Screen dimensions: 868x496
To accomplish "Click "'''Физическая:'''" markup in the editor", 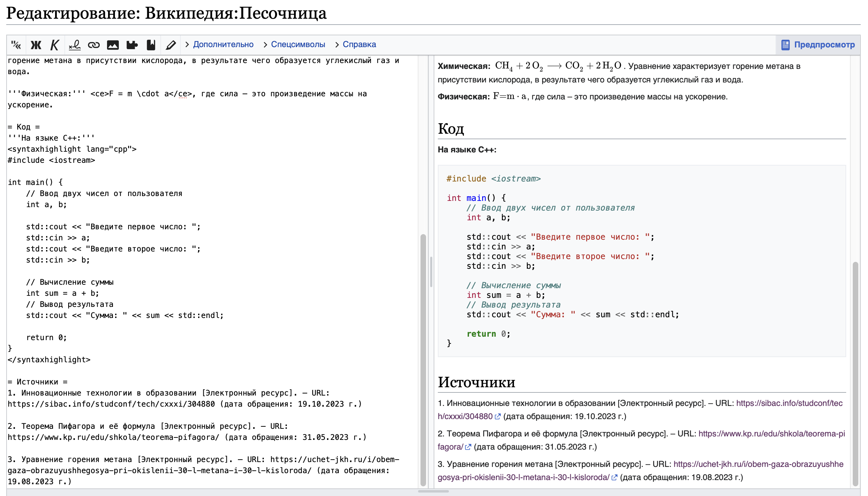I will click(x=46, y=94).
